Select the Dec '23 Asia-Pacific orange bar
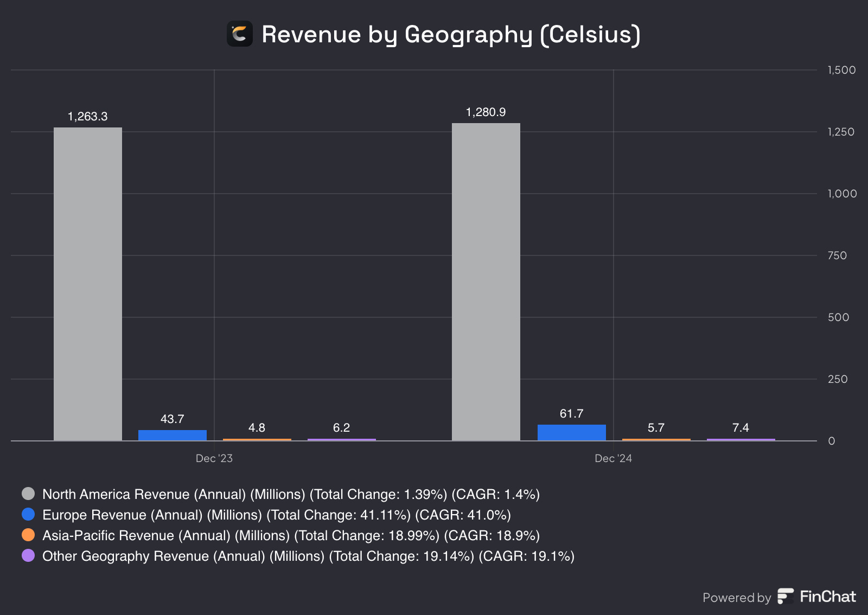The height and width of the screenshot is (615, 868). tap(257, 440)
